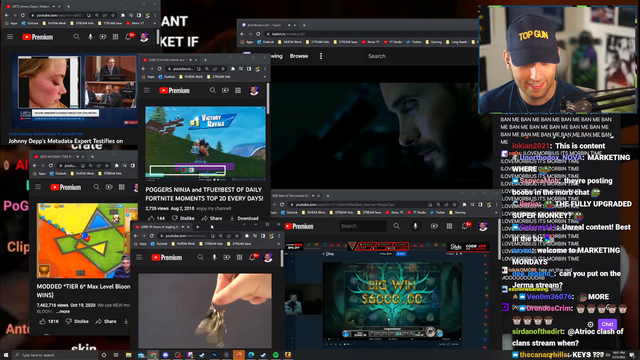Expand bookmarks overflow chevron in keys video window
The width and height of the screenshot is (640, 360).
(279, 244)
